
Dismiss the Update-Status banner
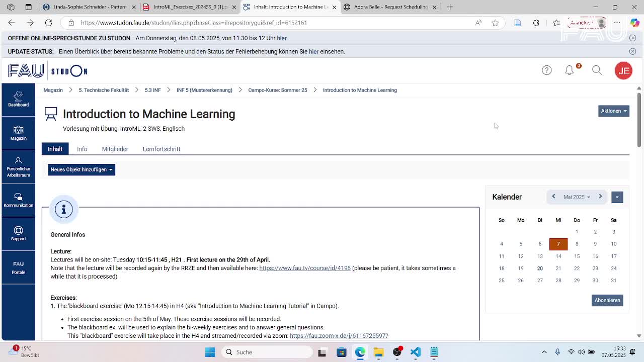pos(632,51)
